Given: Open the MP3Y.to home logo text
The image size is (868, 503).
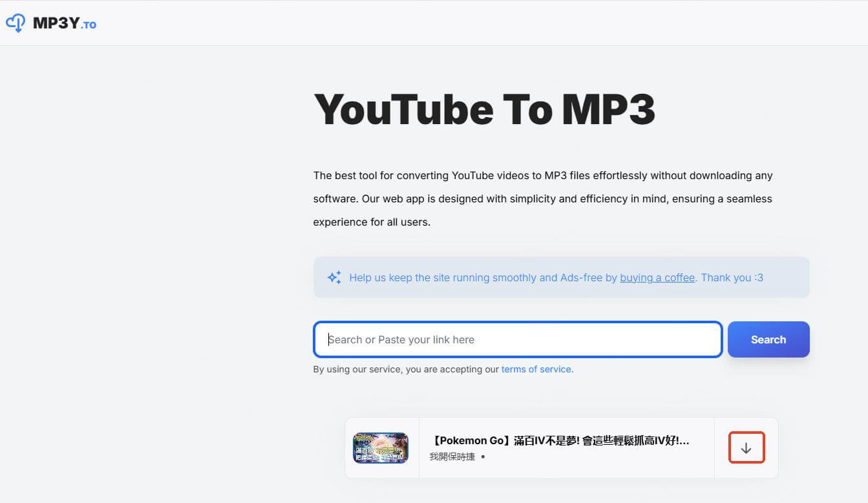Looking at the screenshot, I should click(x=65, y=24).
